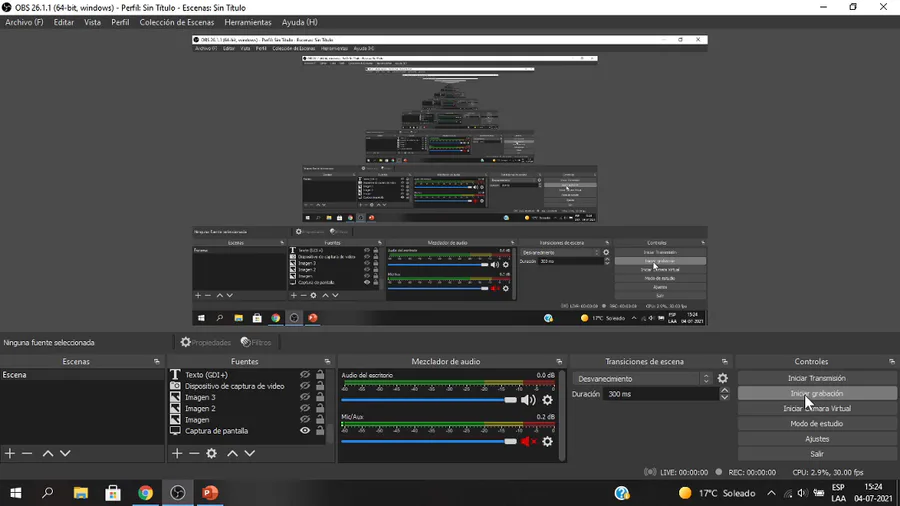Lock the Imagen 3 source
Image resolution: width=900 pixels, height=506 pixels.
tap(320, 397)
